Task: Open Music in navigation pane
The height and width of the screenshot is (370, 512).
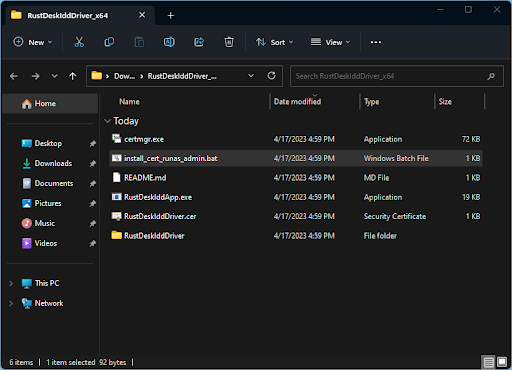Action: tap(45, 223)
